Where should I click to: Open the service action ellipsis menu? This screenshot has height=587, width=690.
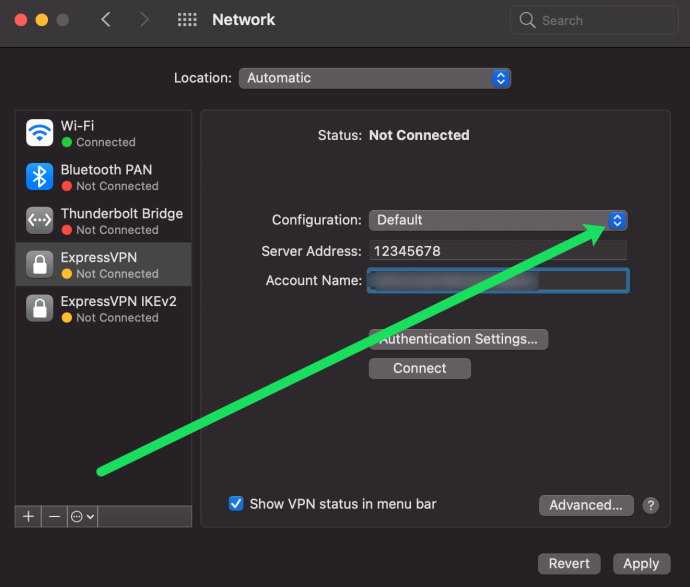click(82, 516)
